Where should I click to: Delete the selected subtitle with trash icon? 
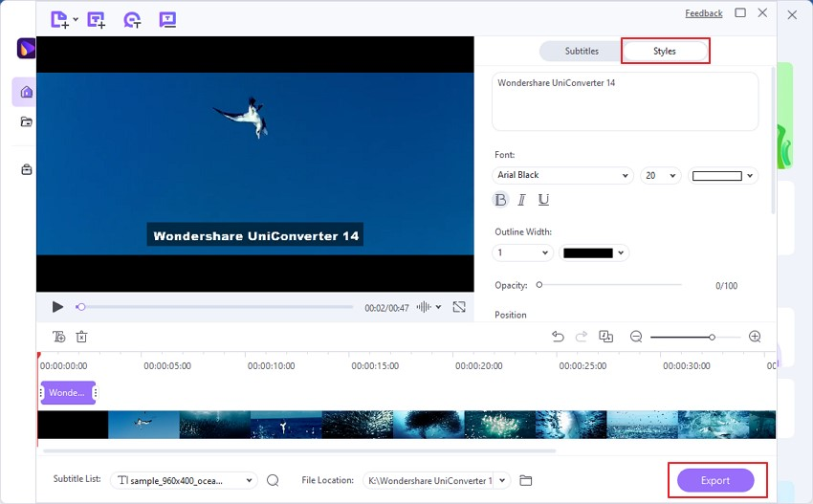coord(82,337)
